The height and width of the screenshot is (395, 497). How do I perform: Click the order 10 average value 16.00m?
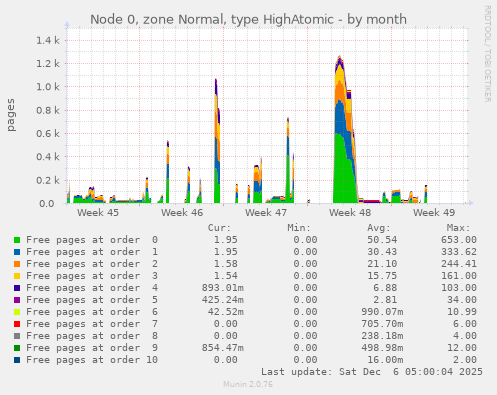pyautogui.click(x=385, y=360)
